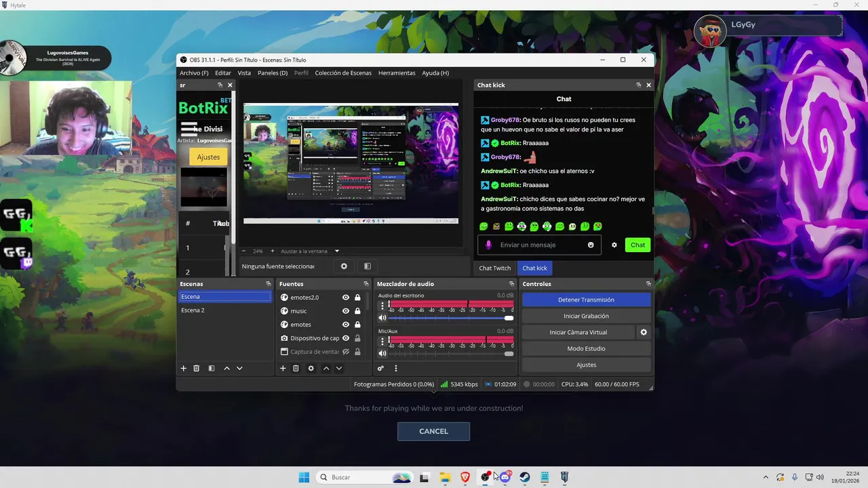Image resolution: width=868 pixels, height=488 pixels.
Task: Move scene down in Escenas toolbar
Action: click(239, 368)
